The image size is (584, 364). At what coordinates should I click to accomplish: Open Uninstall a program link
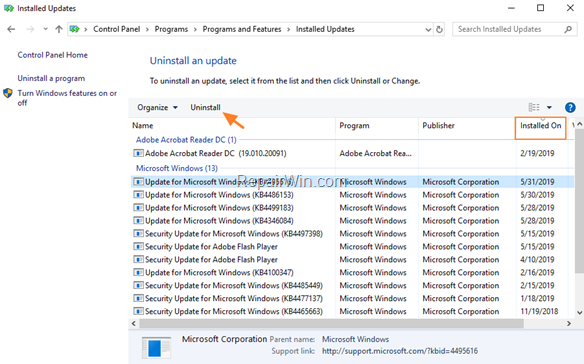pos(51,78)
